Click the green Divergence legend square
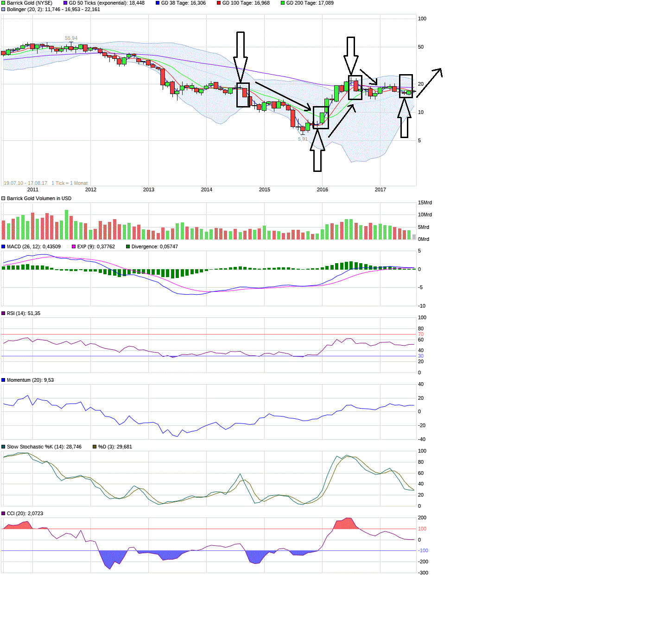The image size is (672, 644). 127,246
